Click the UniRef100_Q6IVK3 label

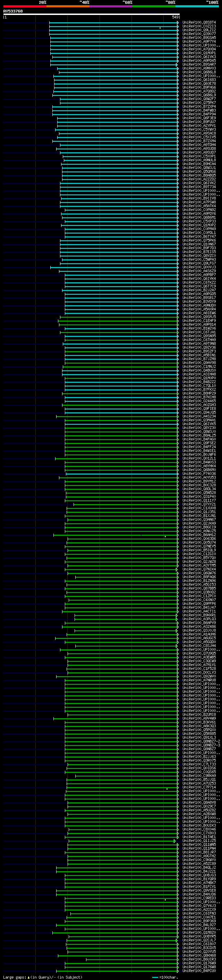click(x=199, y=57)
